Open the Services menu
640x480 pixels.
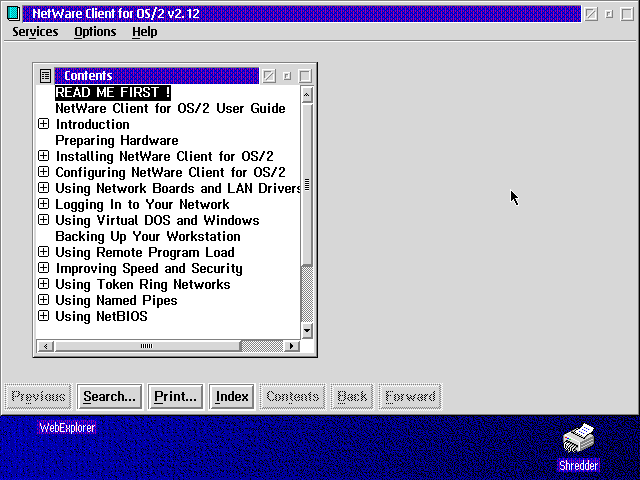[x=35, y=32]
